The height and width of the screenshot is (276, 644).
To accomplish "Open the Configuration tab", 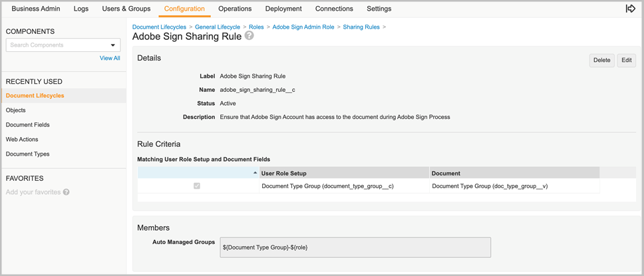I will (184, 9).
